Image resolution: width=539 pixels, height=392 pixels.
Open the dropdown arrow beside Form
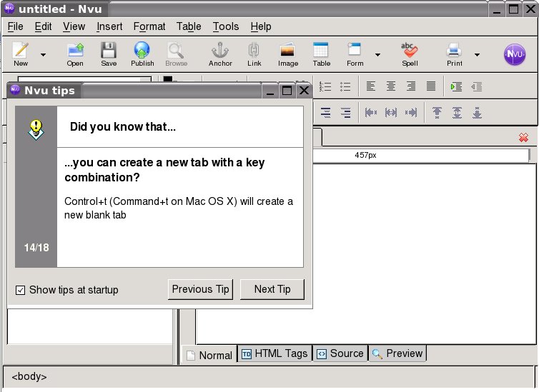point(377,54)
